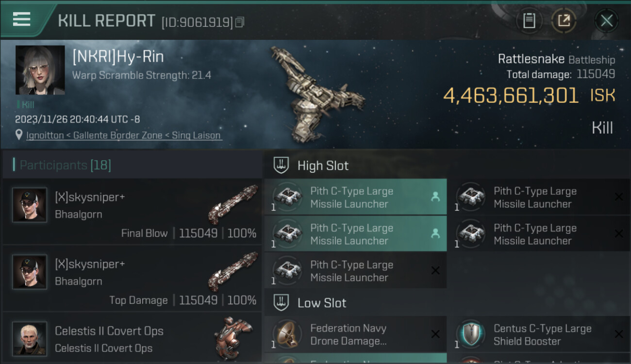The image size is (631, 364).
Task: Open the hamburger main menu
Action: (22, 19)
